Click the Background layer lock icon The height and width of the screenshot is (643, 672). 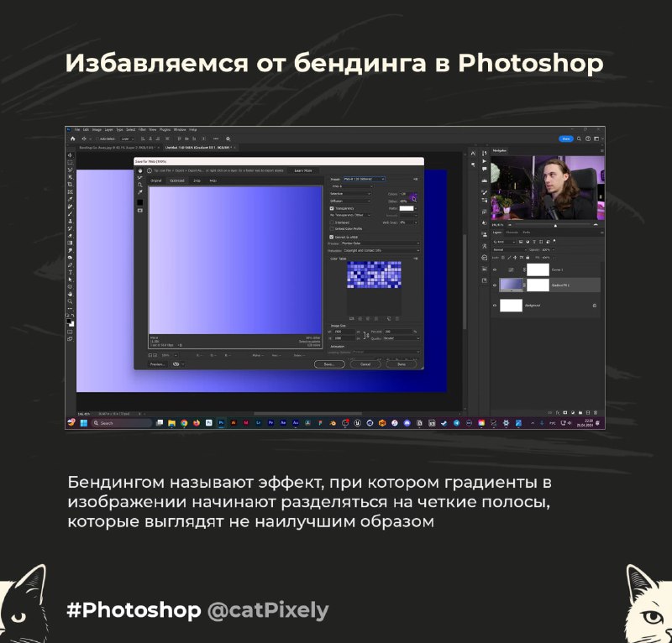pos(595,306)
